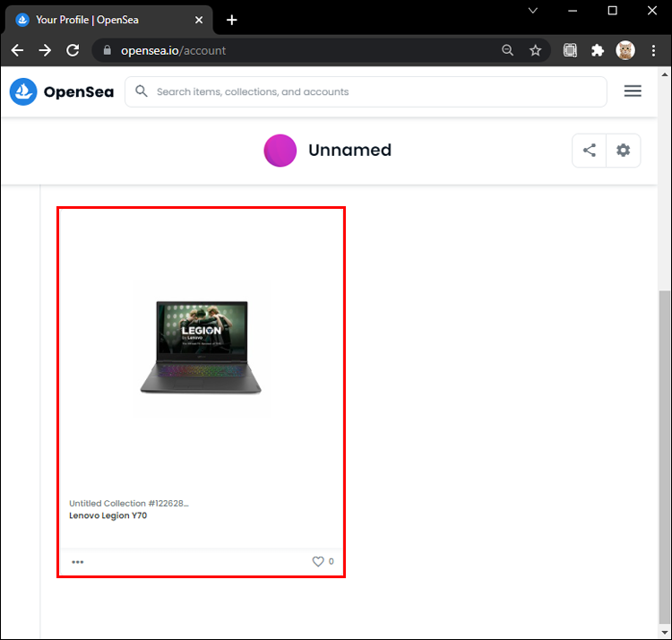Share the profile using the share icon

pyautogui.click(x=590, y=151)
